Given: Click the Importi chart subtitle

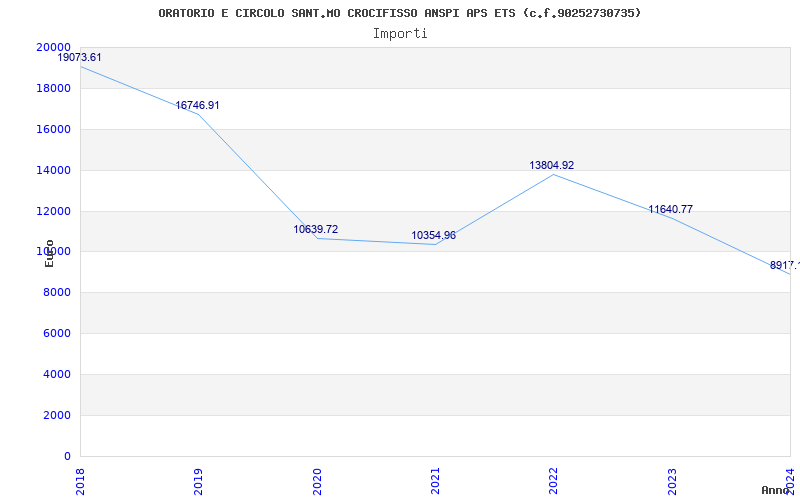Looking at the screenshot, I should [x=400, y=34].
